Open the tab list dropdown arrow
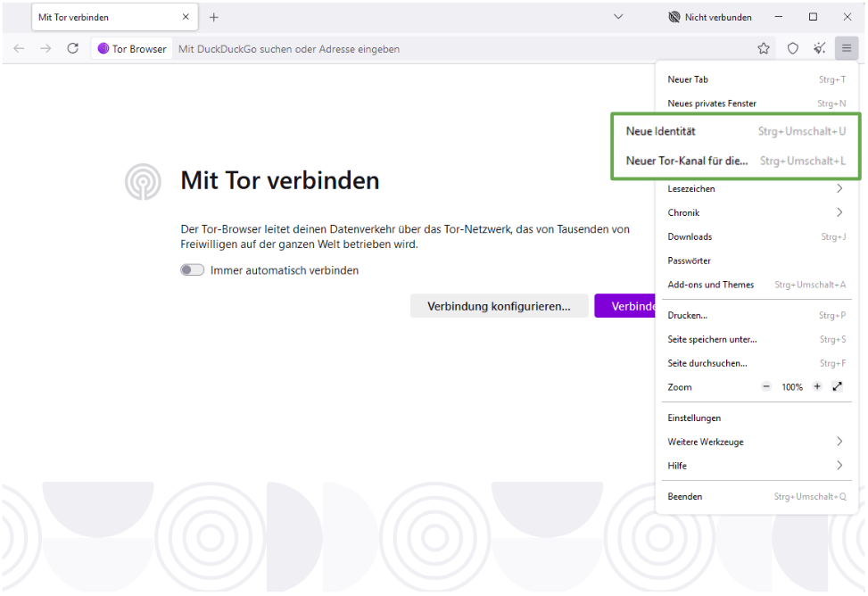868x596 pixels. point(618,16)
